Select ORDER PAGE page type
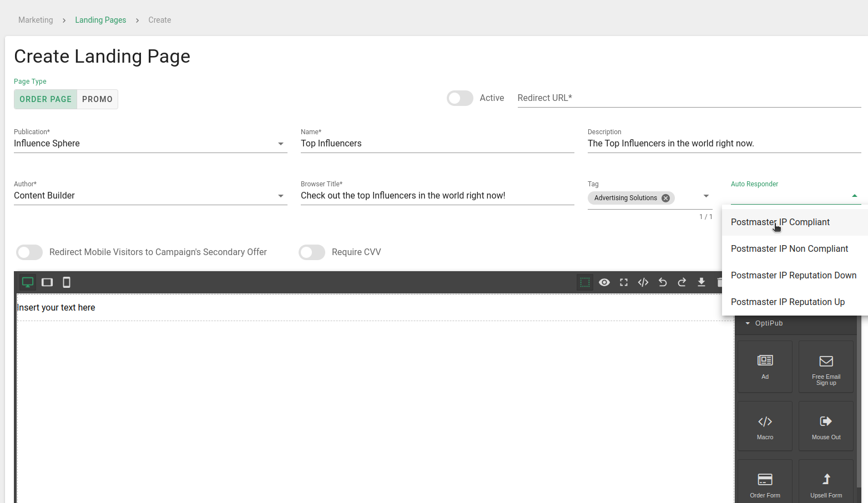Viewport: 868px width, 503px height. tap(46, 99)
